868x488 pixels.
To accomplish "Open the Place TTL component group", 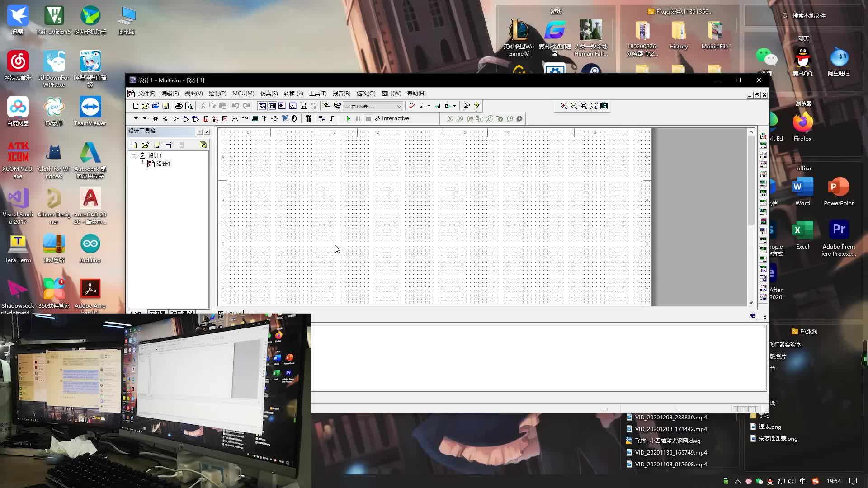I will coord(185,119).
